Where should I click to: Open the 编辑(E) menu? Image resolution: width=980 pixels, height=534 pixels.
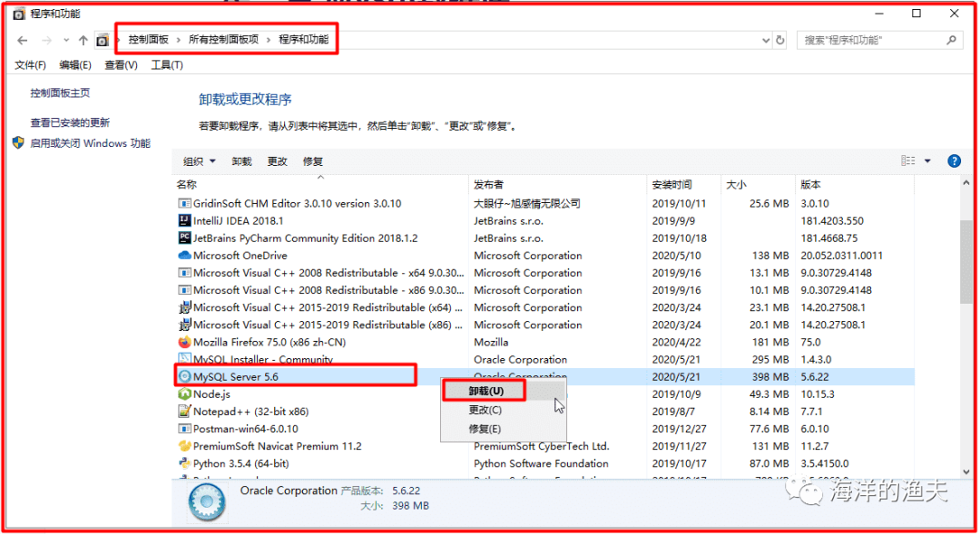[x=75, y=65]
